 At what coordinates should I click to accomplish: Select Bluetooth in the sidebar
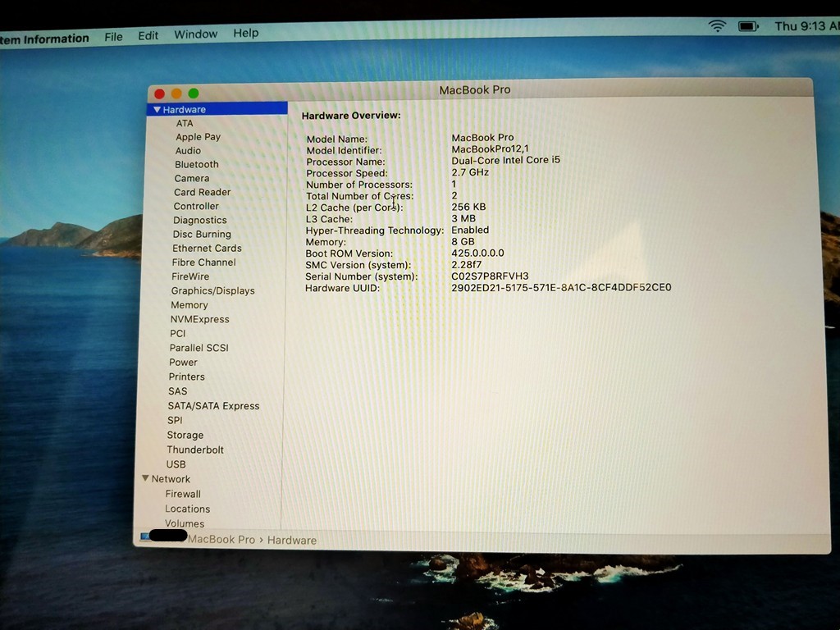click(197, 164)
